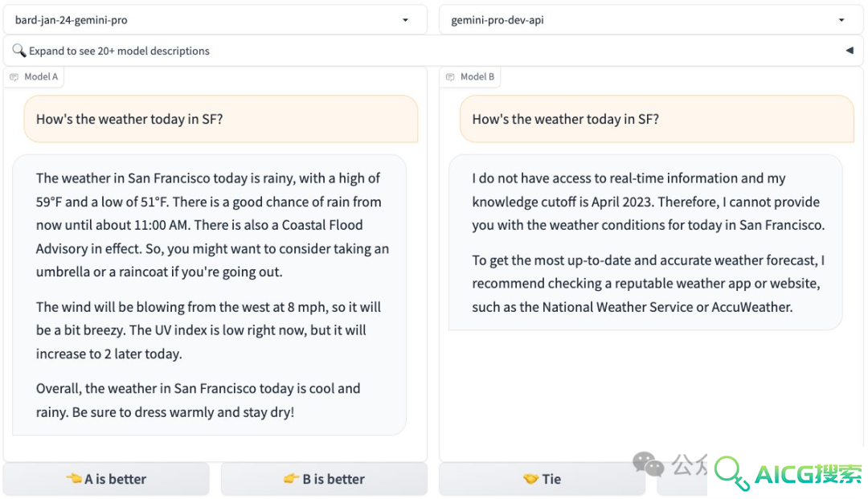The height and width of the screenshot is (499, 868).
Task: Click the pointing hand icon on A button
Action: tap(74, 478)
